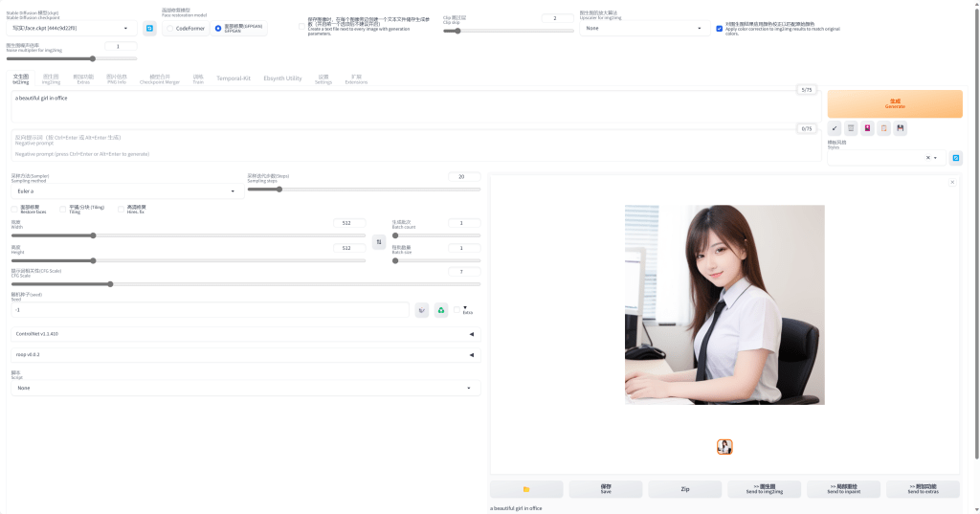This screenshot has height=514, width=980.
Task: Click the dice icon to randomize seed
Action: point(421,309)
